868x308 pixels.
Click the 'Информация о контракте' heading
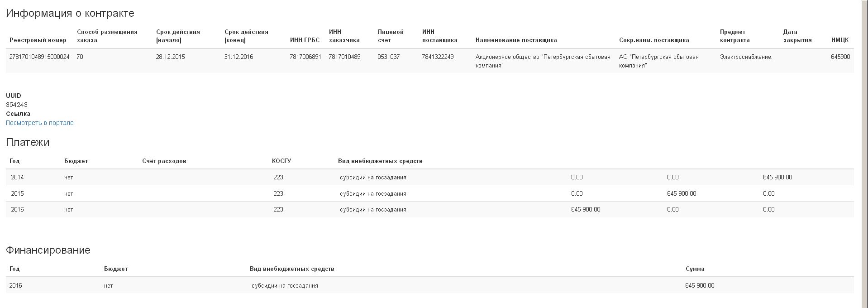[x=70, y=13]
